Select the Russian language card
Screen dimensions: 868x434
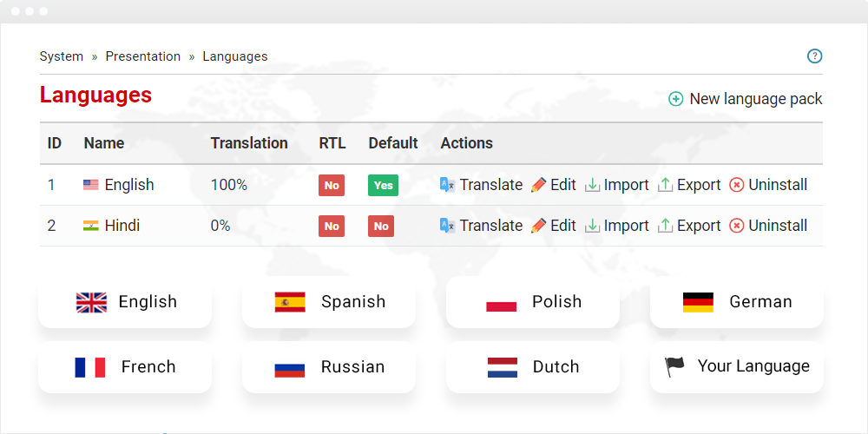[x=329, y=367]
